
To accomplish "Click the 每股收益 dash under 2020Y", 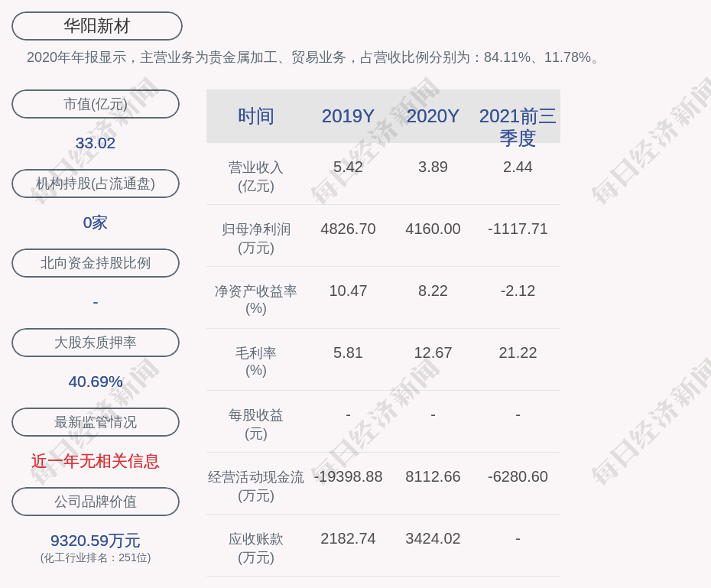I will pos(433,415).
